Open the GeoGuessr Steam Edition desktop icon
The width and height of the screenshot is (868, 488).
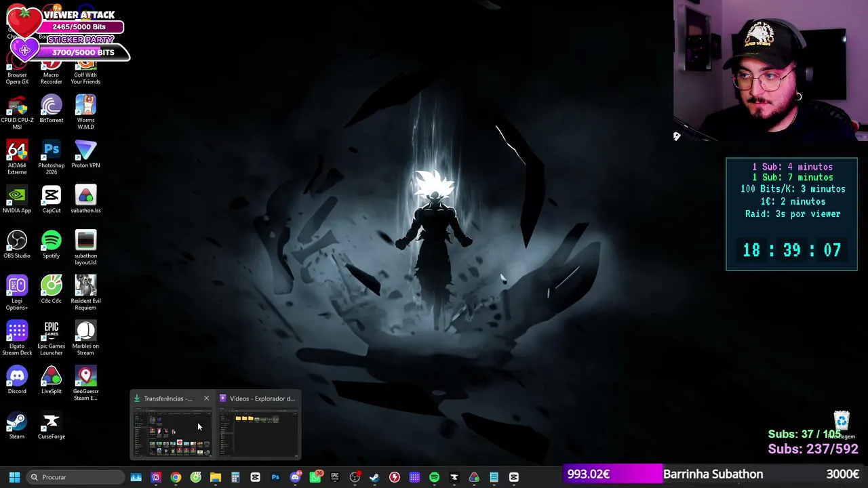[85, 384]
